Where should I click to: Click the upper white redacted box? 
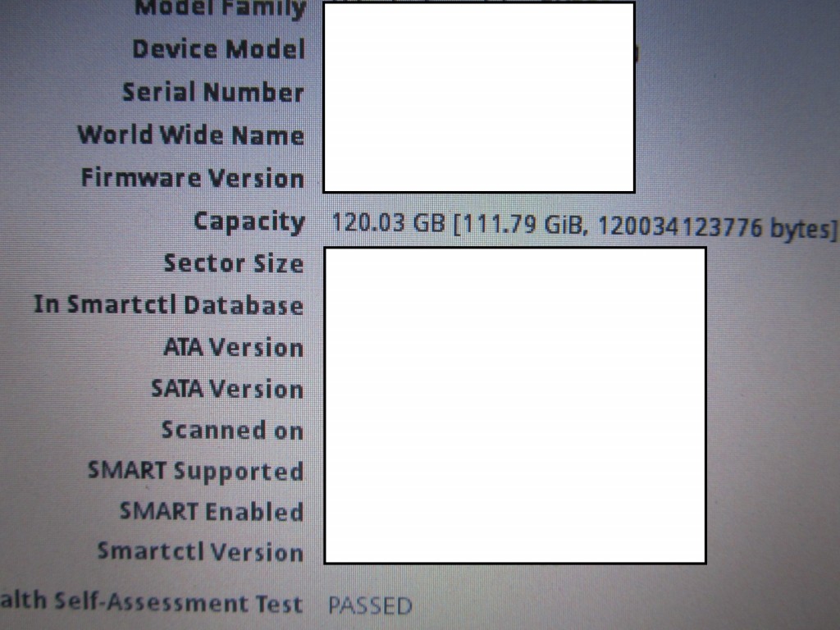[479, 97]
